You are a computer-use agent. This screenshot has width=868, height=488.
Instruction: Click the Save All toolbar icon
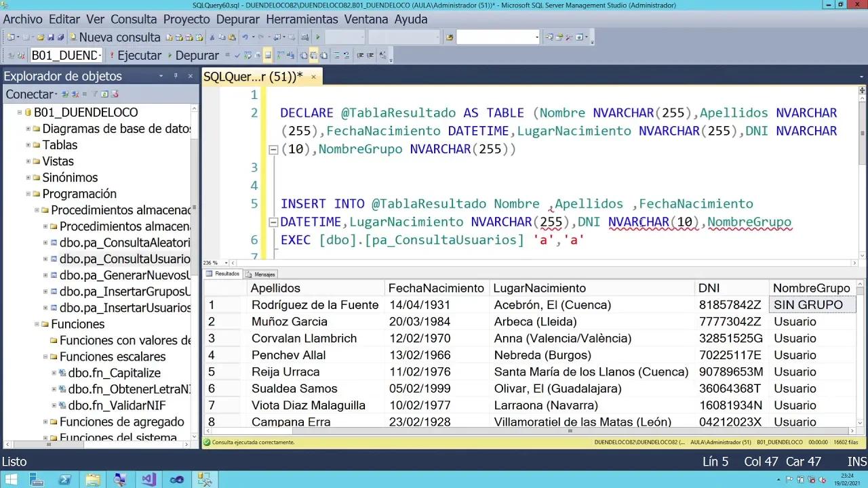[61, 37]
